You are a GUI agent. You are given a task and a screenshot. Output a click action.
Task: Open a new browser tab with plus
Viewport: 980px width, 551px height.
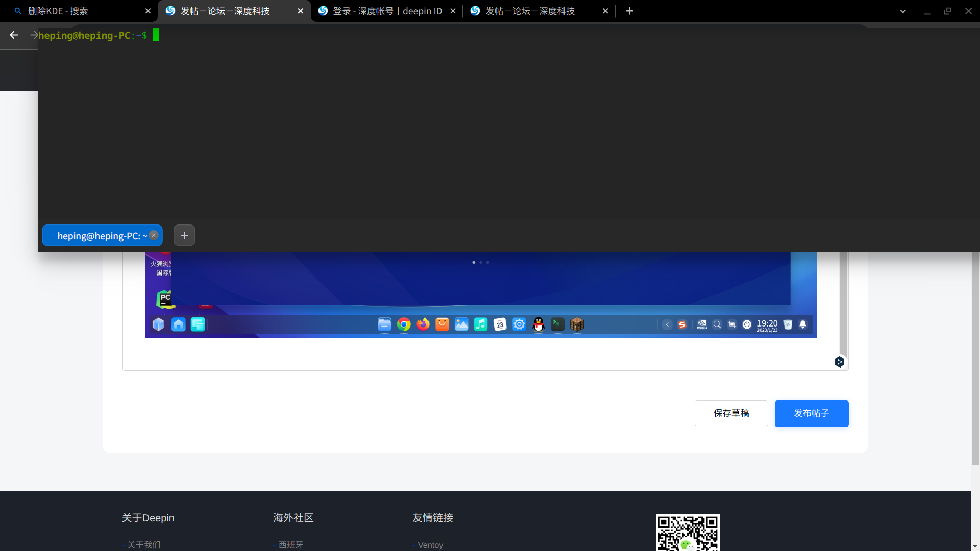coord(629,11)
